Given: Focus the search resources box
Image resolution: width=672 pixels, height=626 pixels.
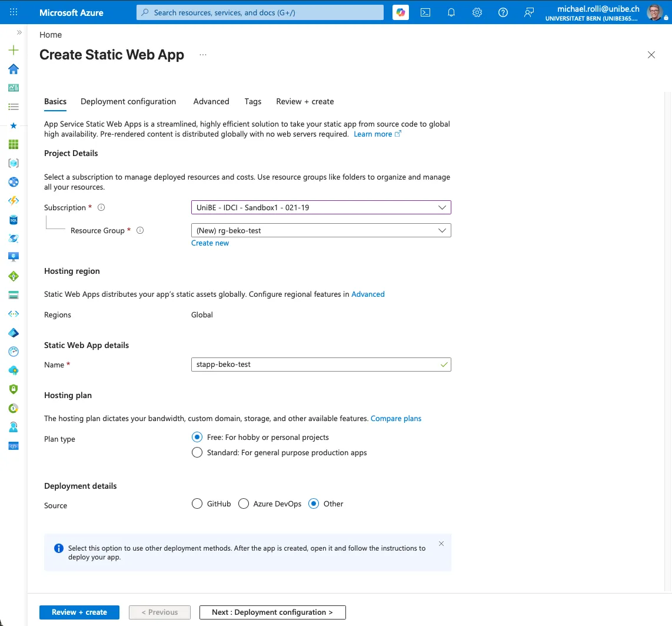Looking at the screenshot, I should coord(260,12).
